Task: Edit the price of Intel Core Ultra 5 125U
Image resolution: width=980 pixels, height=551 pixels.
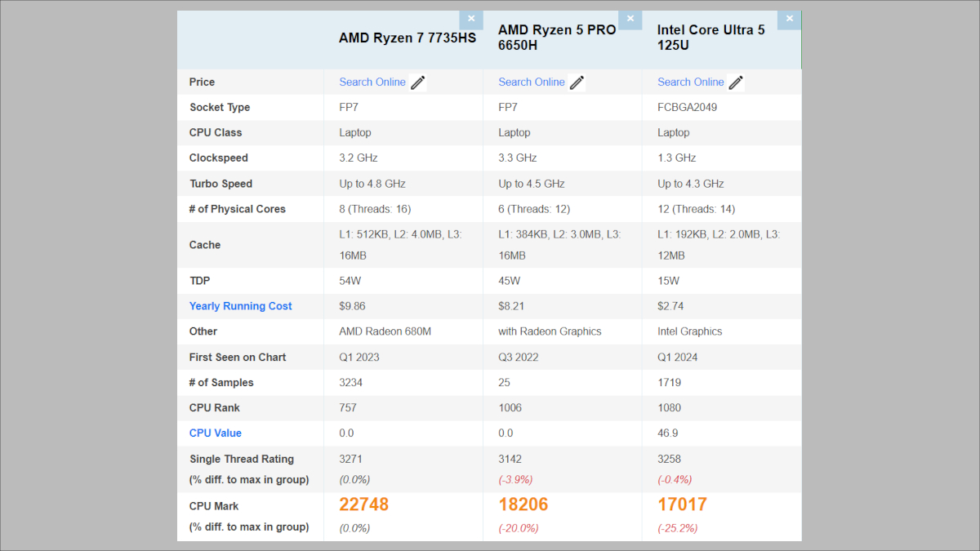Action: click(x=736, y=82)
